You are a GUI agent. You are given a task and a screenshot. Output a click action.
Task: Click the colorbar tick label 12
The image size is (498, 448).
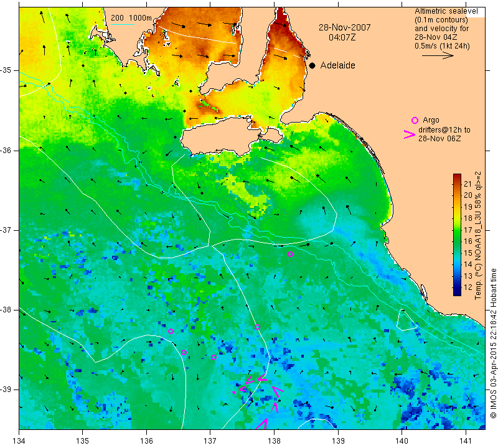468,287
